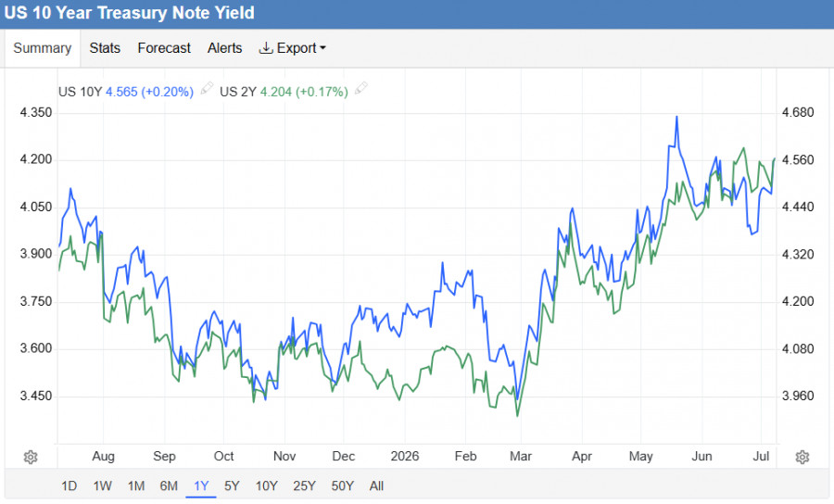Select the 1W time range
This screenshot has width=834, height=504.
click(x=103, y=485)
